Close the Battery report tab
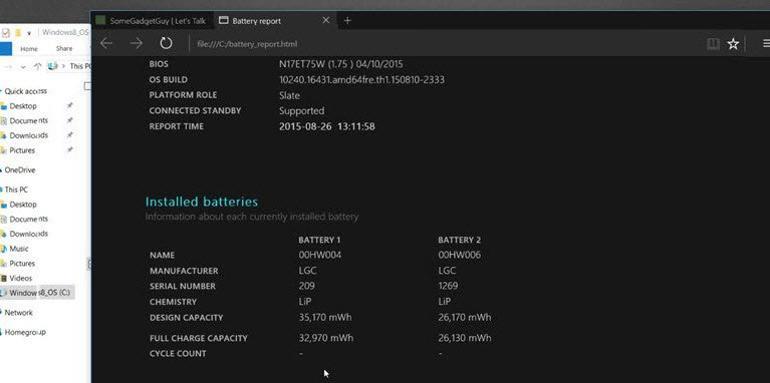The width and height of the screenshot is (770, 383). (326, 20)
